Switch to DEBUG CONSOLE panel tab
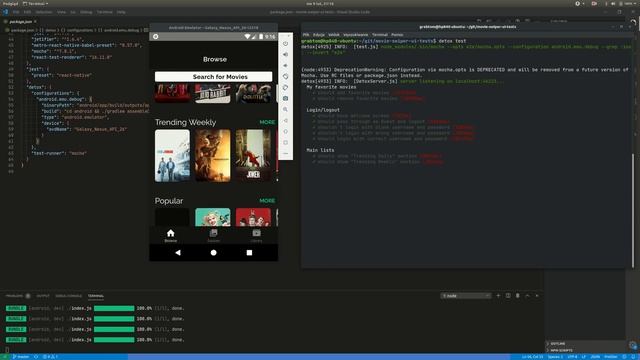 (69, 296)
